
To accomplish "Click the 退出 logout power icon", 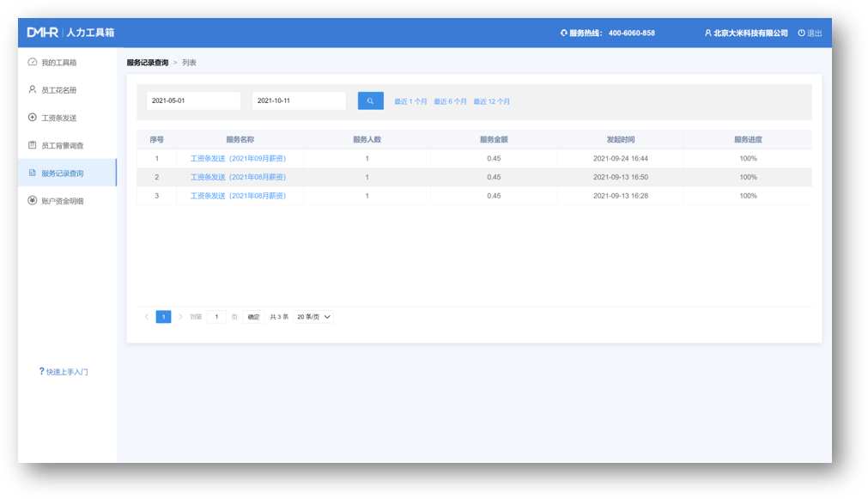I will click(801, 33).
